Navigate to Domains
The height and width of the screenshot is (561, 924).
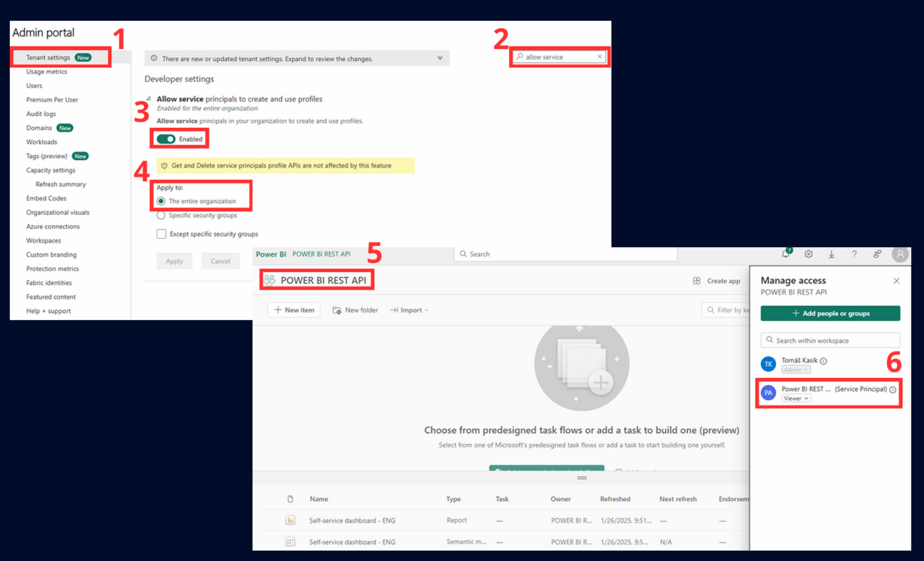click(39, 128)
